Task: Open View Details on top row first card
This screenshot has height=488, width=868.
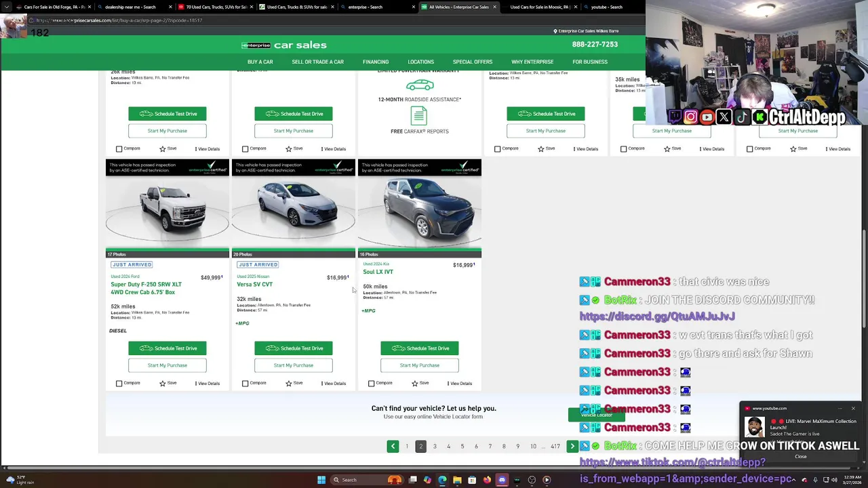Action: (x=208, y=149)
